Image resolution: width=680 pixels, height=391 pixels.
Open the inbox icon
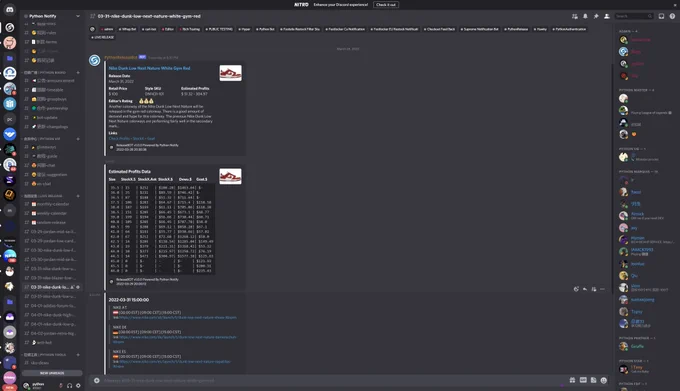[x=661, y=16]
